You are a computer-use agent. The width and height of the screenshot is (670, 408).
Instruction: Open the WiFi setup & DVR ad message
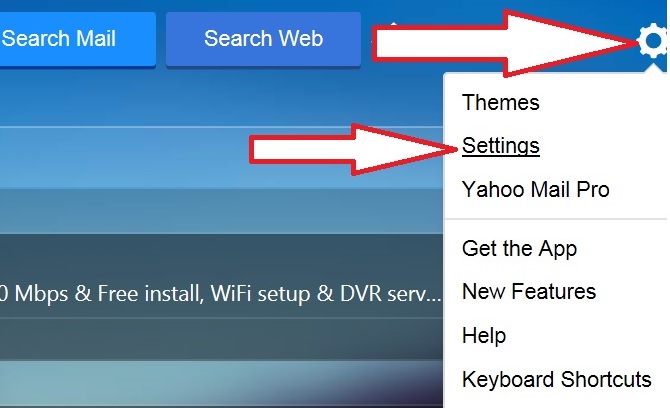coord(221,294)
